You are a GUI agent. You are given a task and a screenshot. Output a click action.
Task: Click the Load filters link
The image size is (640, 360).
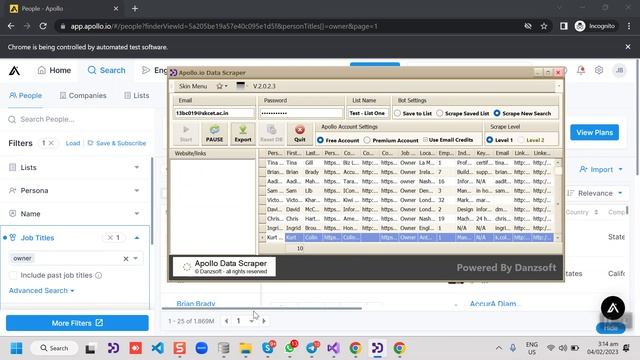(73, 143)
